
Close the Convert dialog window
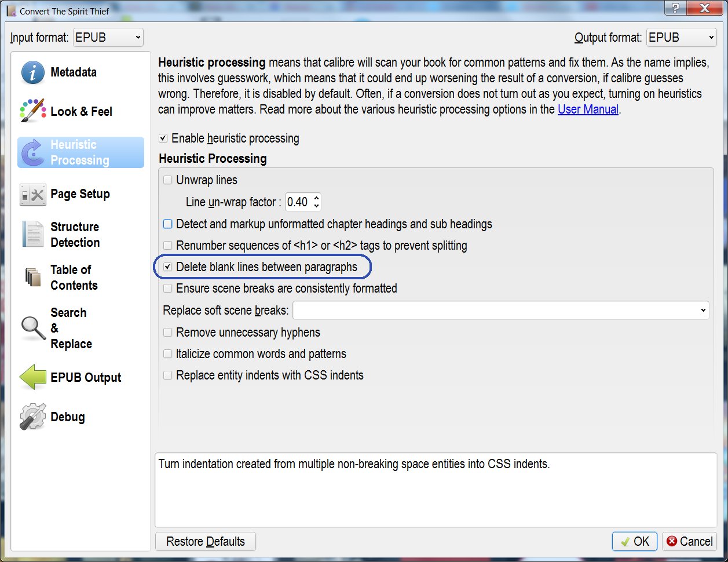coord(705,9)
